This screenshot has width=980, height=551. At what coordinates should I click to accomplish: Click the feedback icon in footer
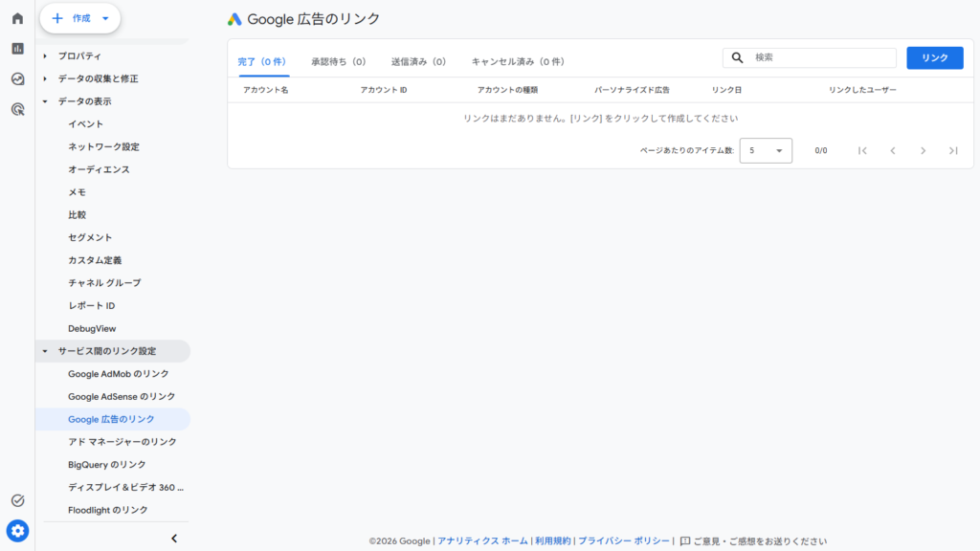[x=685, y=541]
